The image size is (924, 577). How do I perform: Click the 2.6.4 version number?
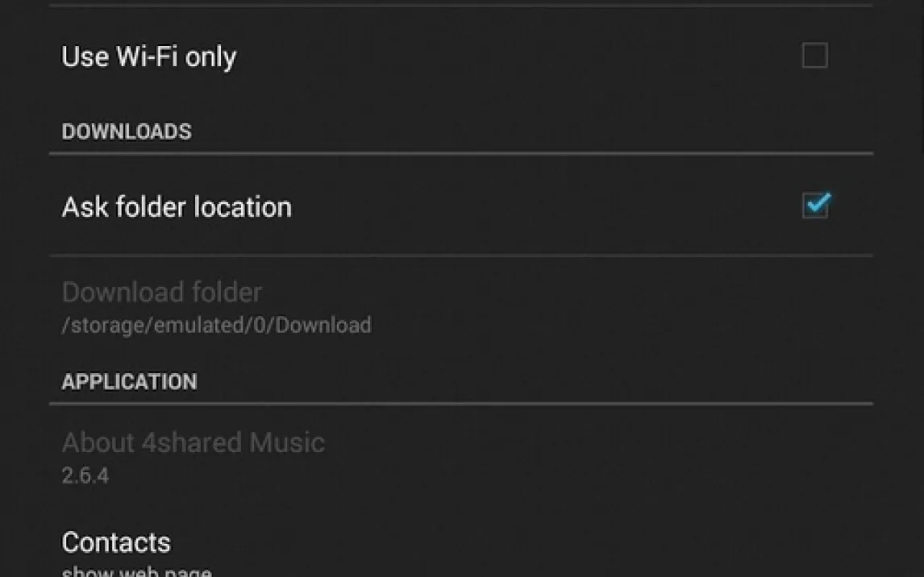click(x=85, y=475)
